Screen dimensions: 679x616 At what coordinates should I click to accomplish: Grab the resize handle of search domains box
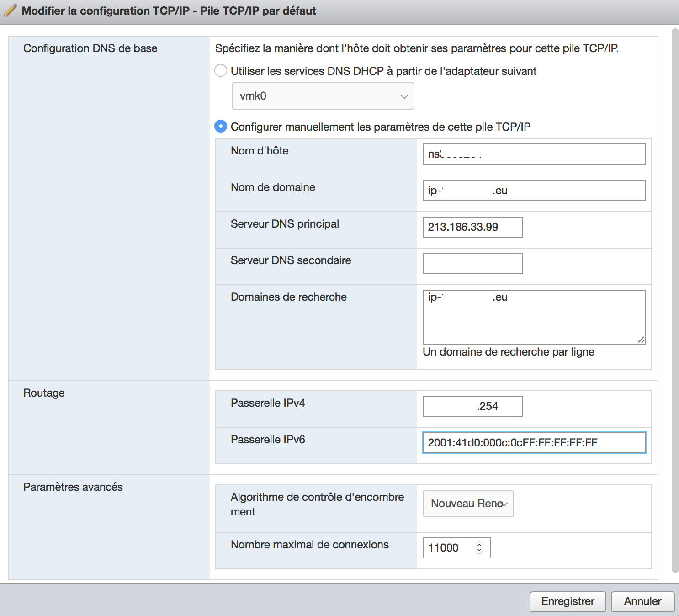[x=641, y=340]
